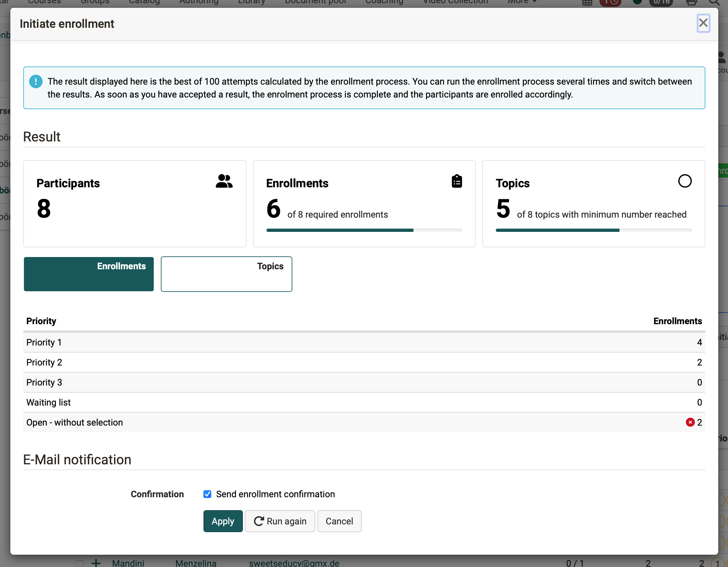Click the close dialog X button
This screenshot has width=728, height=567.
point(703,23)
